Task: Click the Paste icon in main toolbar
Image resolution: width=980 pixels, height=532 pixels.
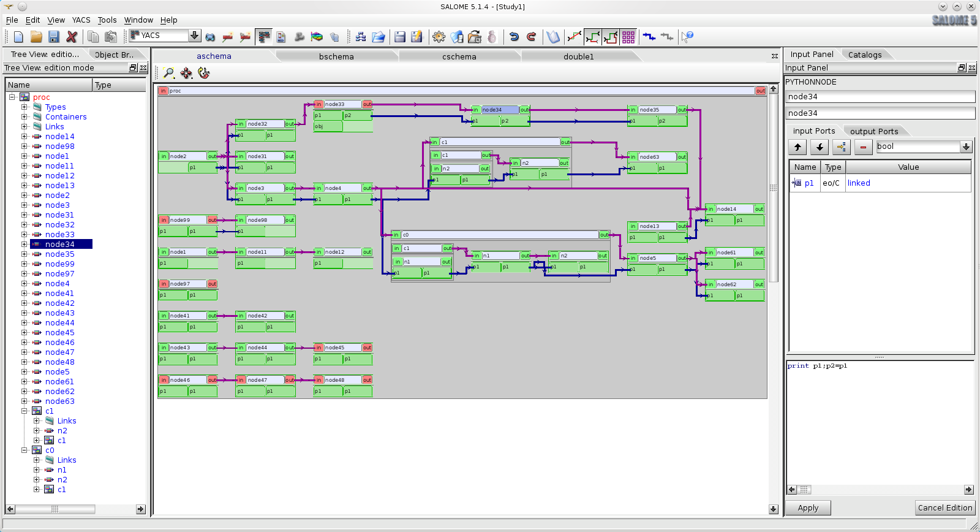Action: pos(111,37)
